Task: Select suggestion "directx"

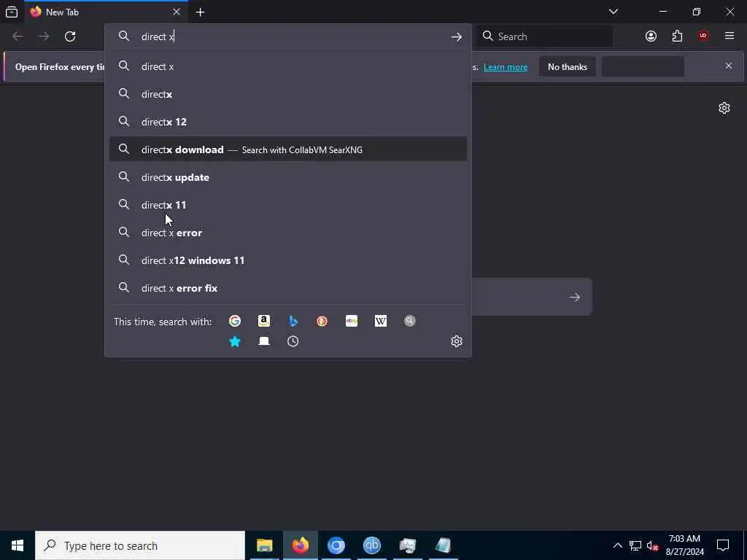Action: [x=287, y=94]
